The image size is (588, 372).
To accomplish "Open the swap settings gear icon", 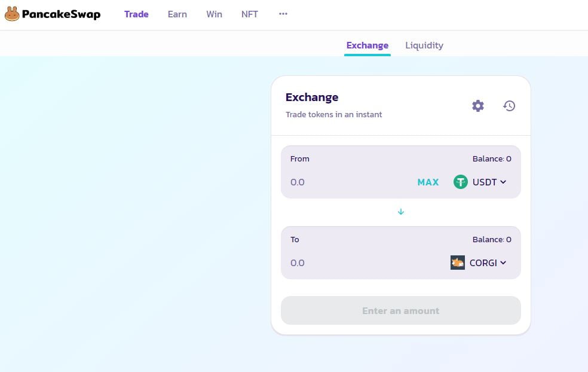I will click(x=478, y=106).
